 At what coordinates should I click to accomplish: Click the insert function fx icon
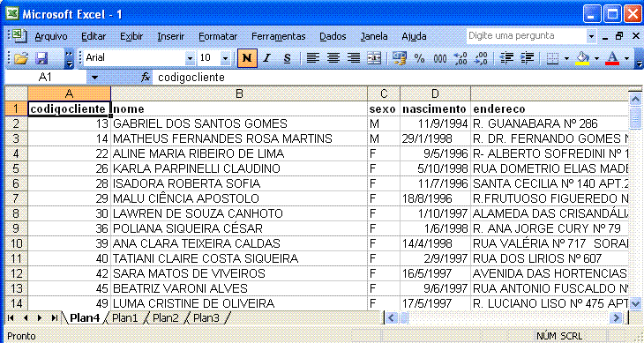click(146, 77)
